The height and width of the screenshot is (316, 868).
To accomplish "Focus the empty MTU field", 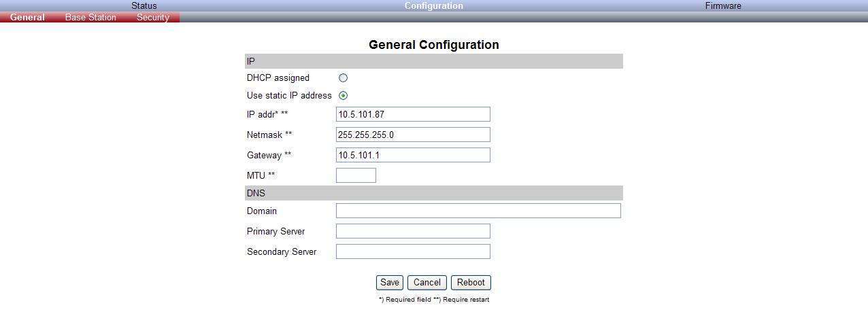I will pos(356,175).
